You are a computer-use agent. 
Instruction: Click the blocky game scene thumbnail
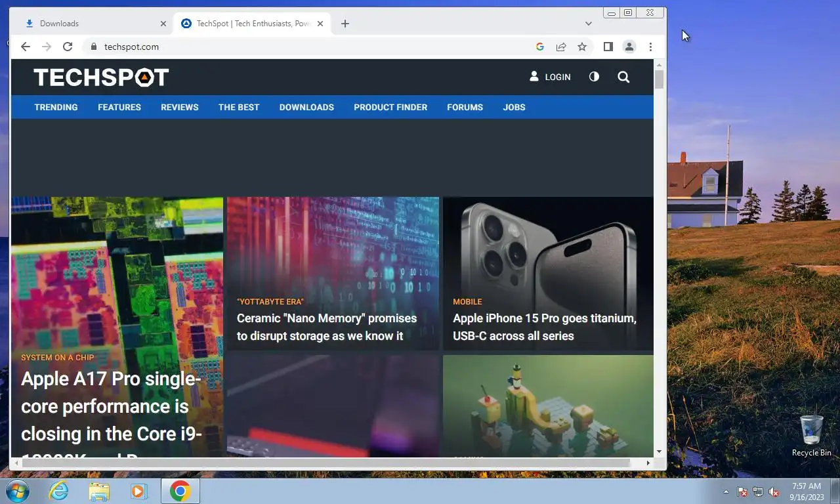(548, 406)
